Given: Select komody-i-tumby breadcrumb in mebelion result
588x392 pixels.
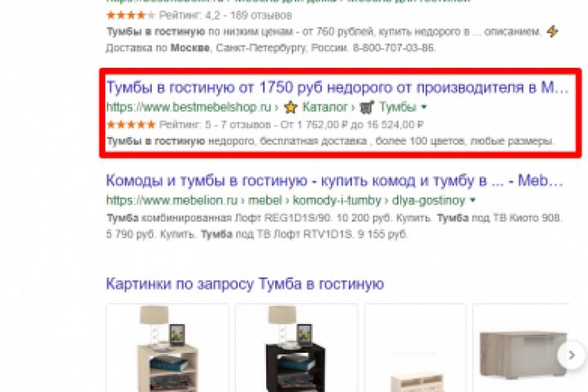Looking at the screenshot, I should [336, 201].
